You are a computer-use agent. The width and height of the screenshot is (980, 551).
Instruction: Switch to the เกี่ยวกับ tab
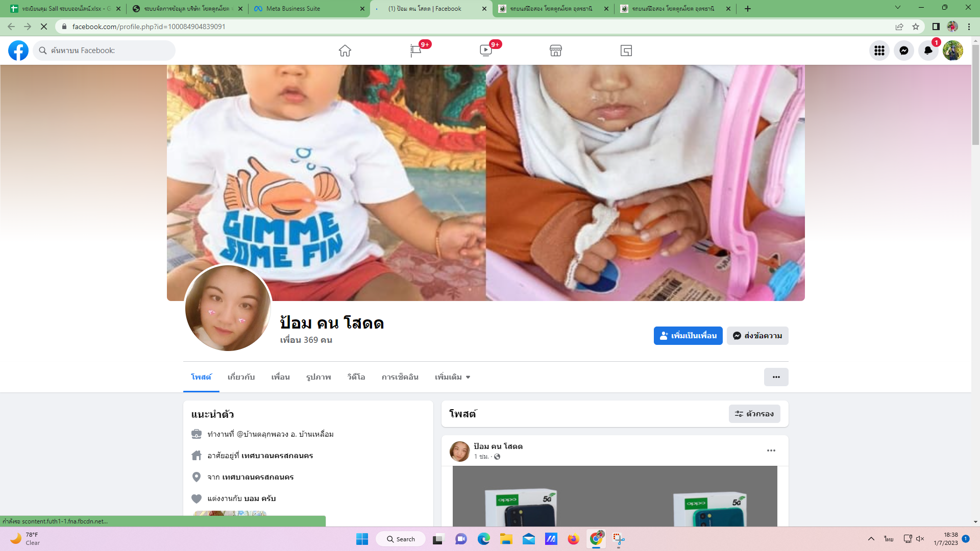pyautogui.click(x=241, y=377)
